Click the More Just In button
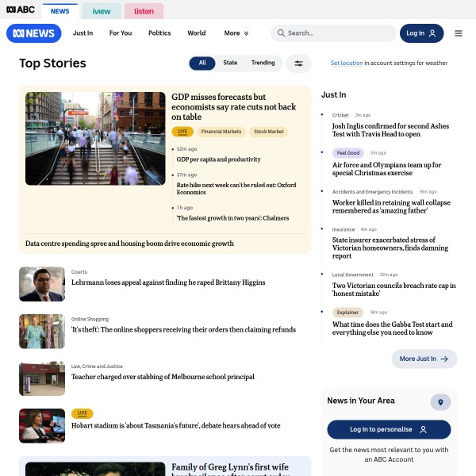This screenshot has width=476, height=476. [424, 359]
